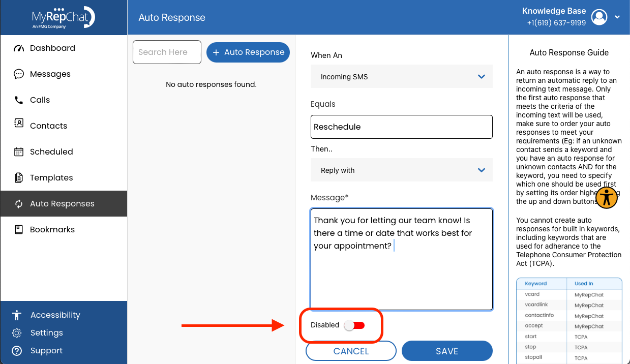Click the Search Here input field

[167, 52]
